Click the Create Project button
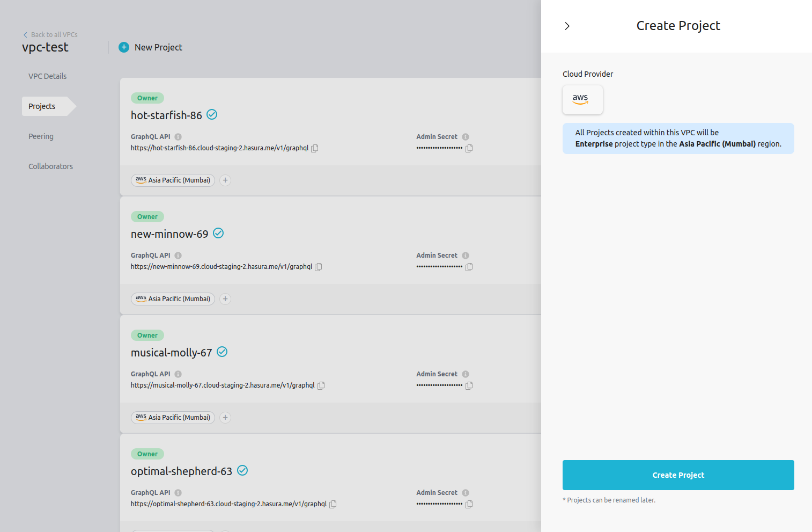812x532 pixels. click(678, 475)
